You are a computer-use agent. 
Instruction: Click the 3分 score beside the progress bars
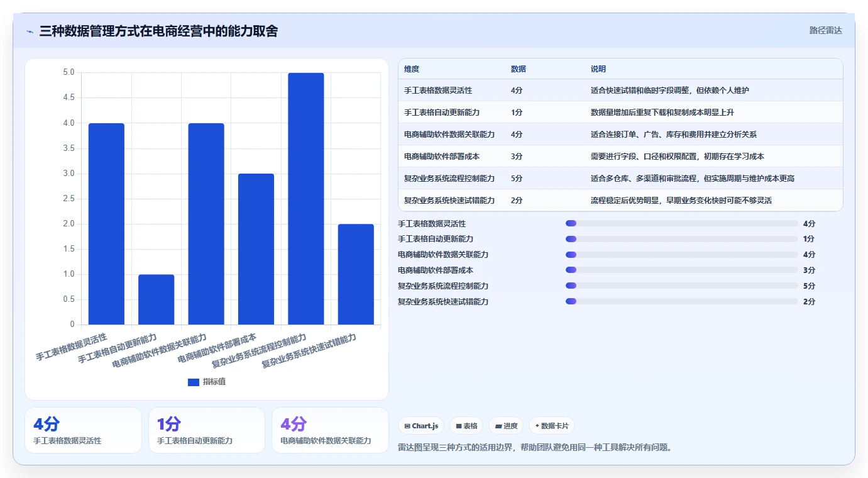[x=809, y=270]
